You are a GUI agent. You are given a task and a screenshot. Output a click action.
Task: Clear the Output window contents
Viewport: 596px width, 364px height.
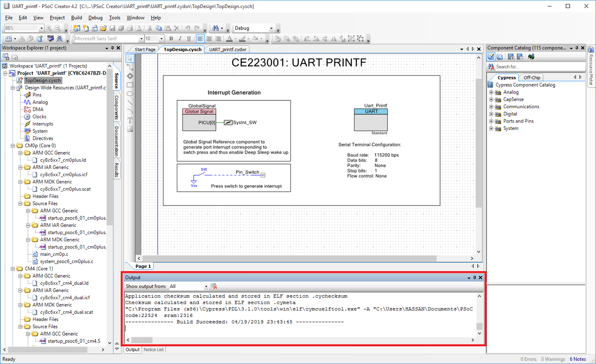(214, 286)
